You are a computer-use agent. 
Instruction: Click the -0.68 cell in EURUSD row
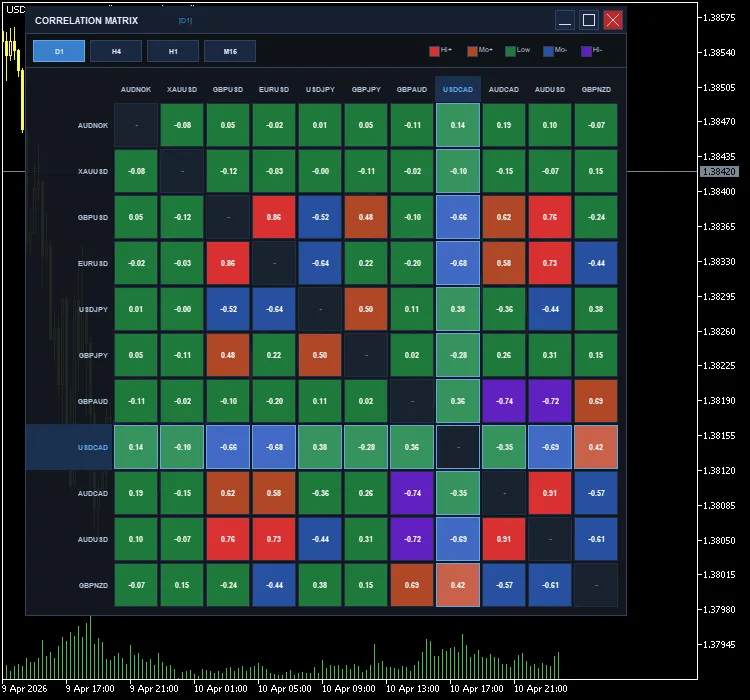coord(458,263)
